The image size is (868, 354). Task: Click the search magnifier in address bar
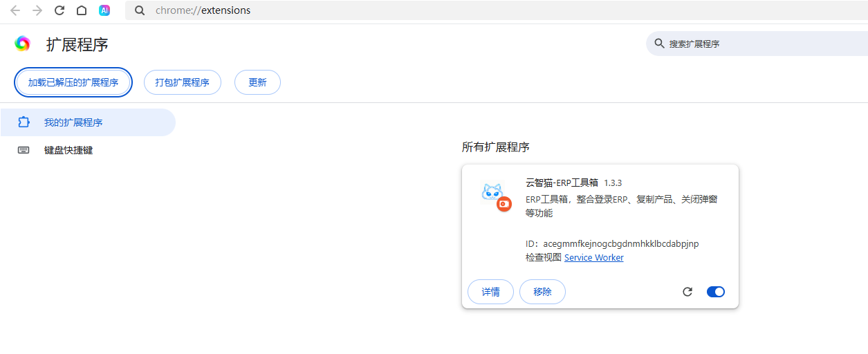tap(140, 10)
